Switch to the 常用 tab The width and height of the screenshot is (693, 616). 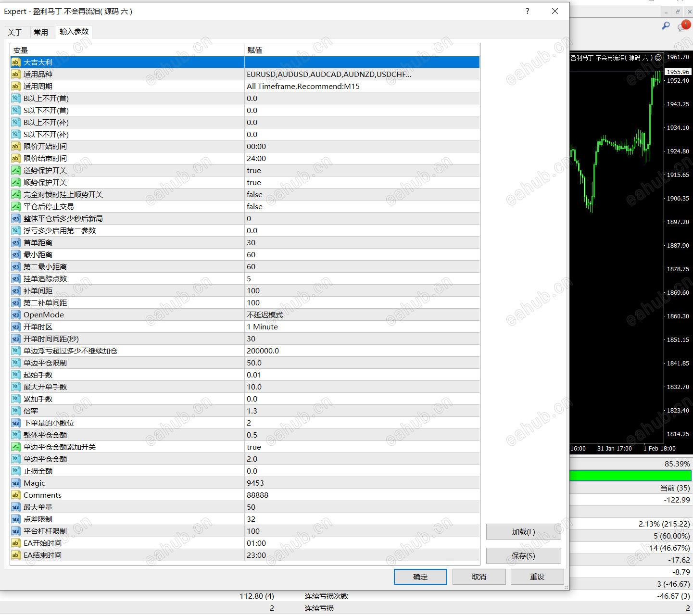pos(41,32)
